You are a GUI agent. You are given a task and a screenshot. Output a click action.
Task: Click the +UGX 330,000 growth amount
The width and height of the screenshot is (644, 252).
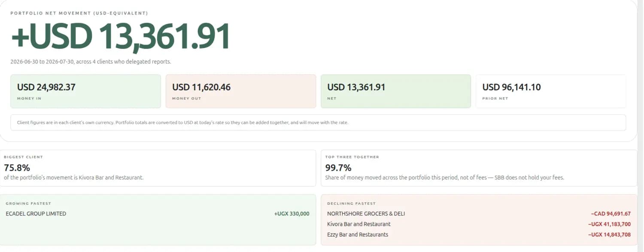click(x=292, y=214)
